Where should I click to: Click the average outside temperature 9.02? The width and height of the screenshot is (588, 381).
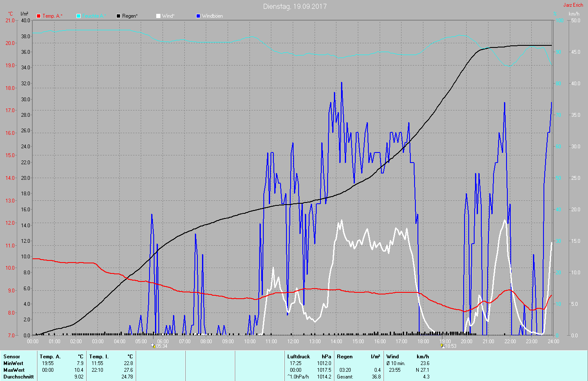79,377
